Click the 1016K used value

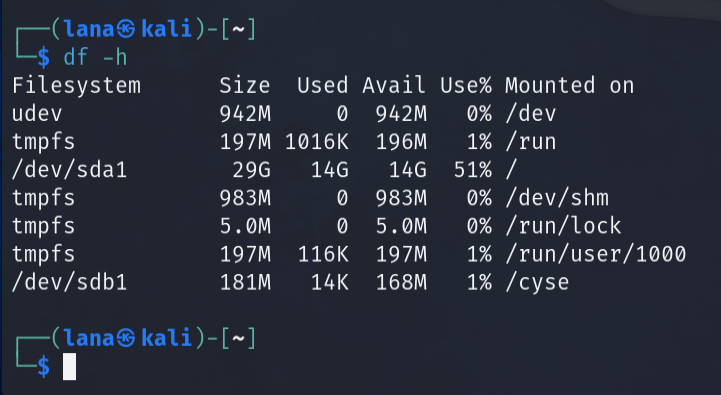[x=317, y=142]
